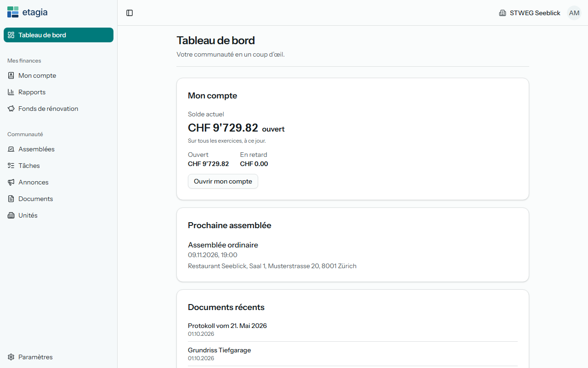Open the Assemblées section
This screenshot has width=588, height=368.
coord(58,149)
